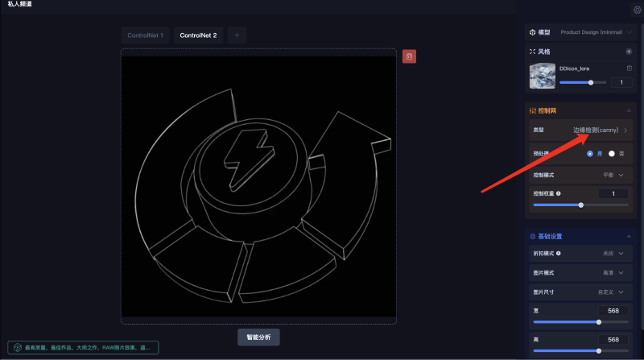Add a new ControlNet tab with plus
Viewport: 644px width, 360px height.
[x=237, y=35]
